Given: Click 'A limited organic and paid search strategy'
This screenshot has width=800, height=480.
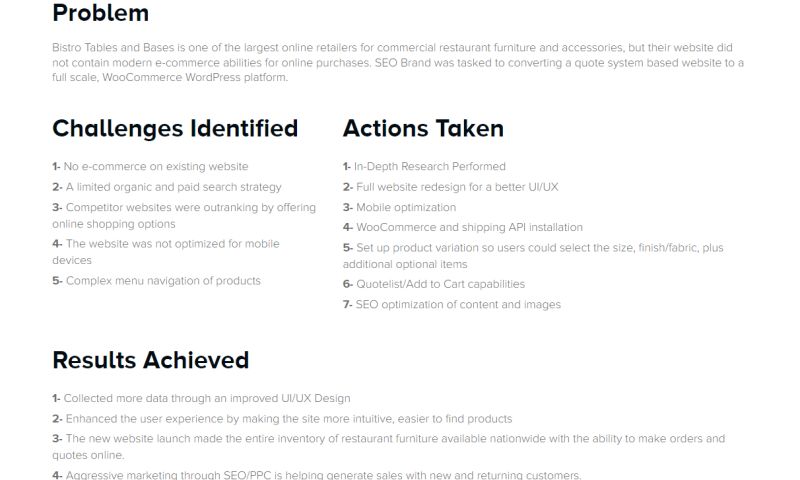Looking at the screenshot, I should tap(167, 187).
